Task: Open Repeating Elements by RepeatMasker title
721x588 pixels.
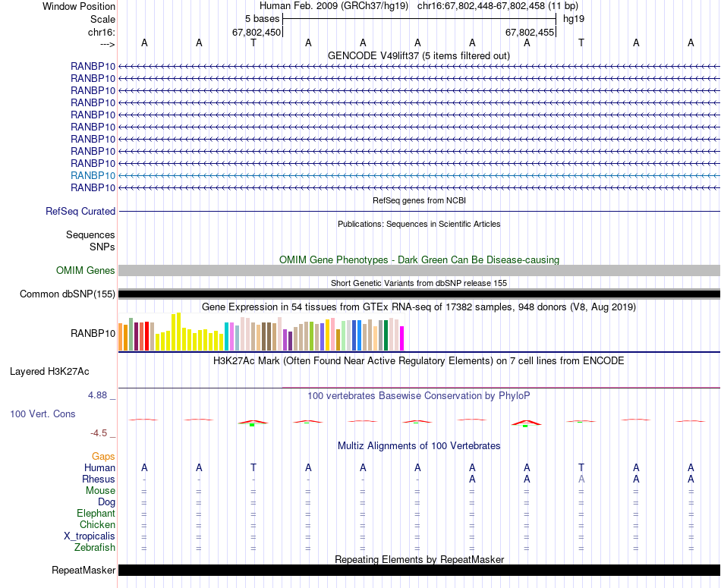Action: [419, 559]
